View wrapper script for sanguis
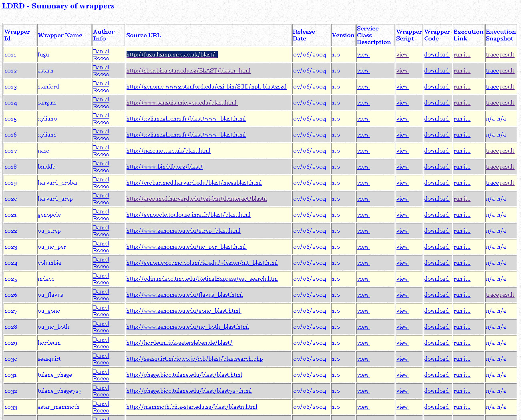521x420 pixels. click(x=402, y=102)
